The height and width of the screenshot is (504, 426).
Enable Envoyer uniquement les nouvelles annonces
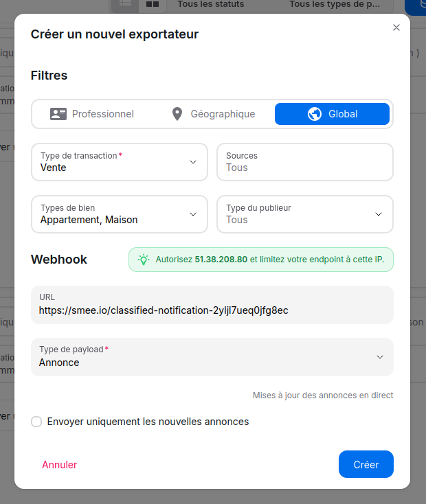[x=37, y=422]
